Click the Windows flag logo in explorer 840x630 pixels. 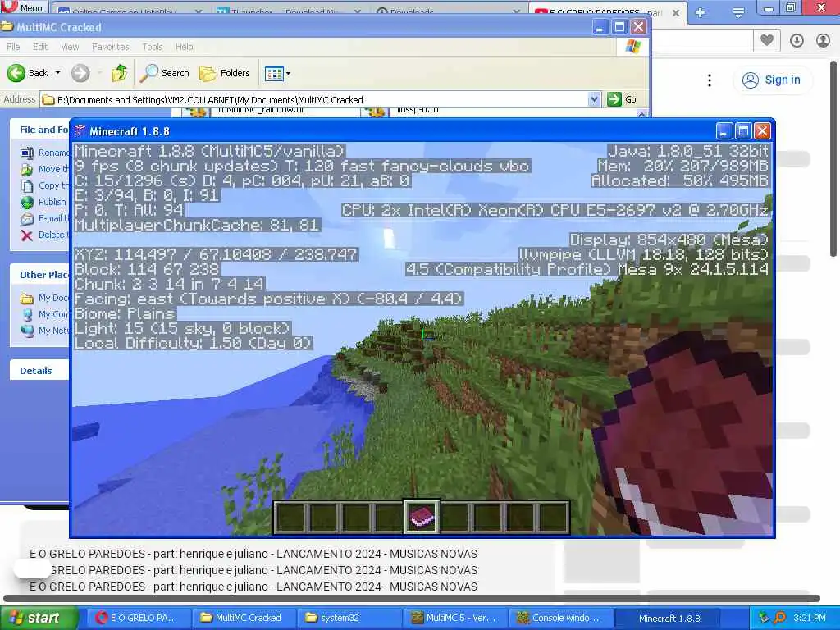tap(632, 47)
